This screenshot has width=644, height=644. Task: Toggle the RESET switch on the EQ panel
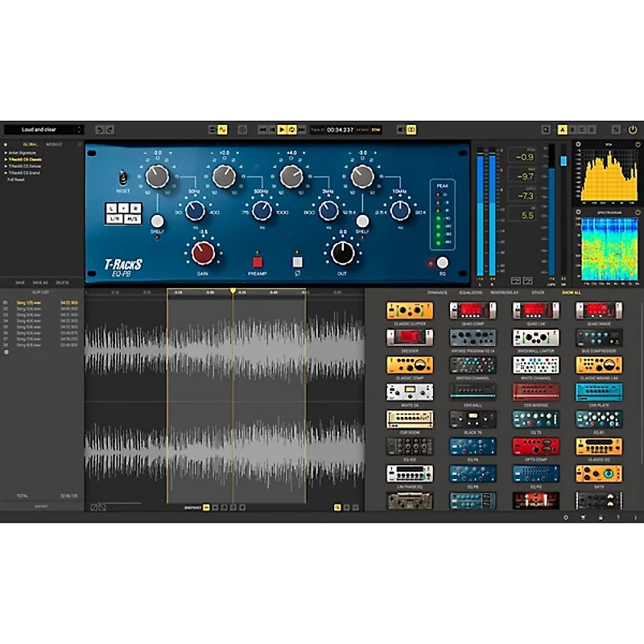122,177
